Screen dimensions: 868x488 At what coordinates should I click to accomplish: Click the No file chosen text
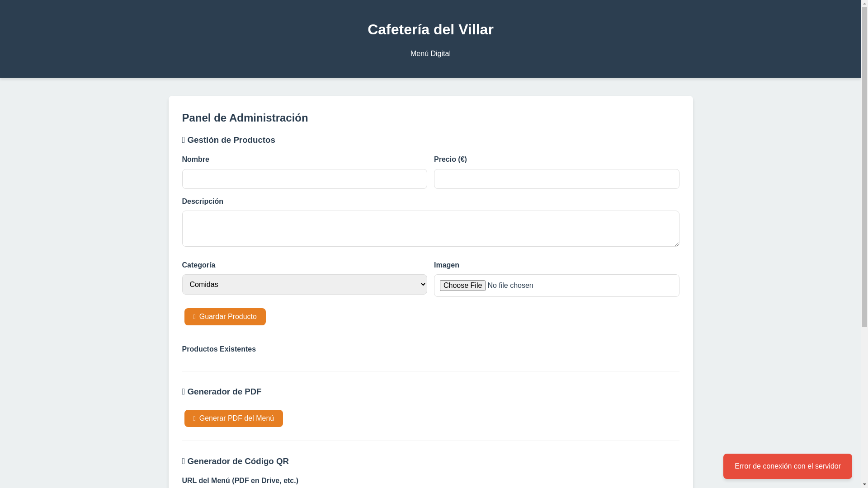pyautogui.click(x=510, y=286)
